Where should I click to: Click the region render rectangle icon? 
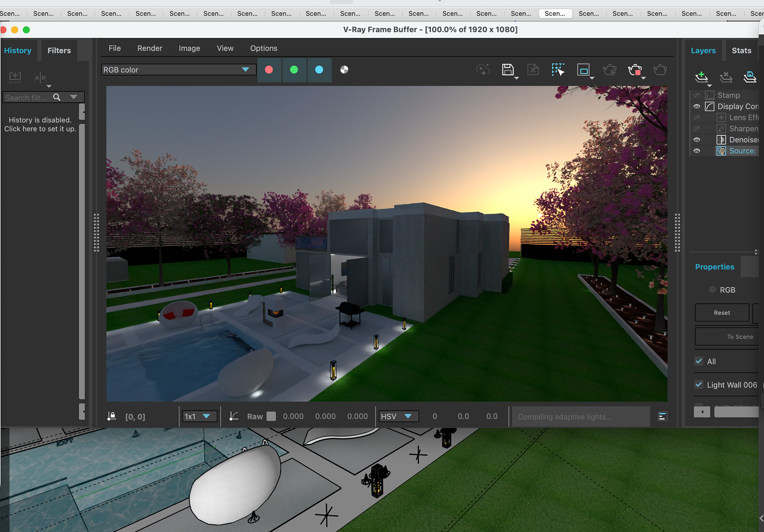tap(583, 70)
